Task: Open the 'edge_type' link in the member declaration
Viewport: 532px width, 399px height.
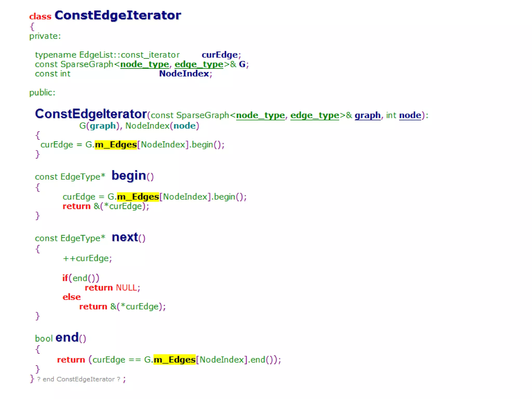Action: [199, 64]
